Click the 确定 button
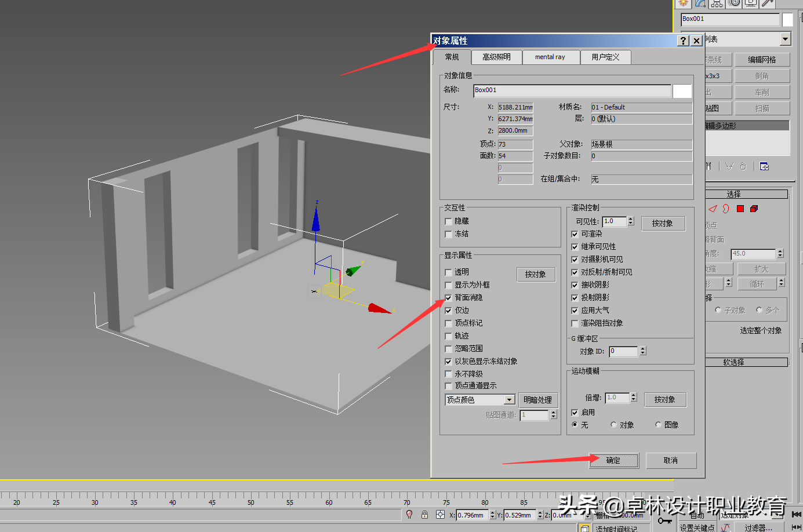Screen dimensions: 803x532 coord(613,460)
